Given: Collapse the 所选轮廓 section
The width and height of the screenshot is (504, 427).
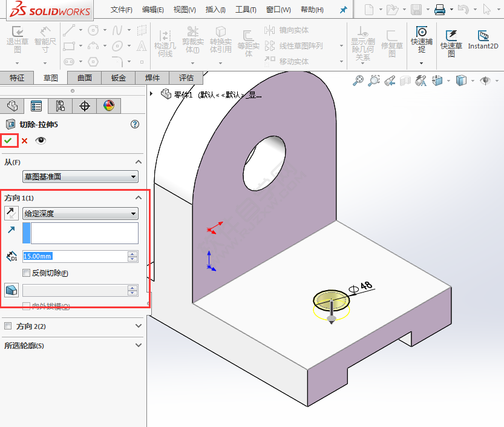Looking at the screenshot, I should pos(139,345).
